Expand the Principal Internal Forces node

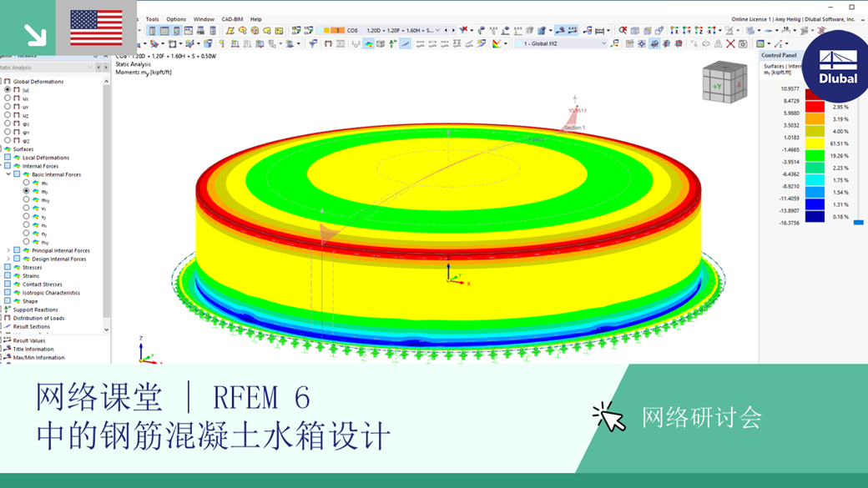point(8,250)
